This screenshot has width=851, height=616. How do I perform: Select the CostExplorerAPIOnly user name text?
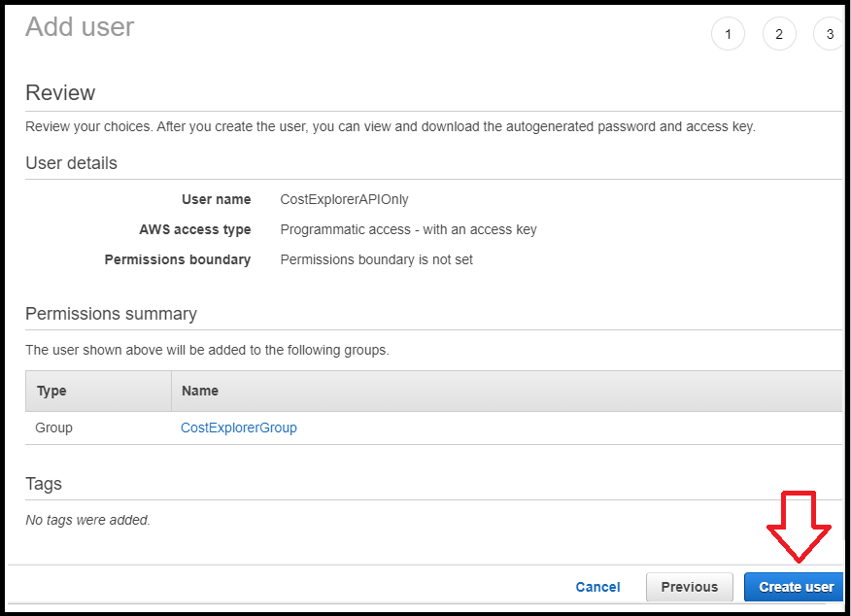pyautogui.click(x=344, y=199)
